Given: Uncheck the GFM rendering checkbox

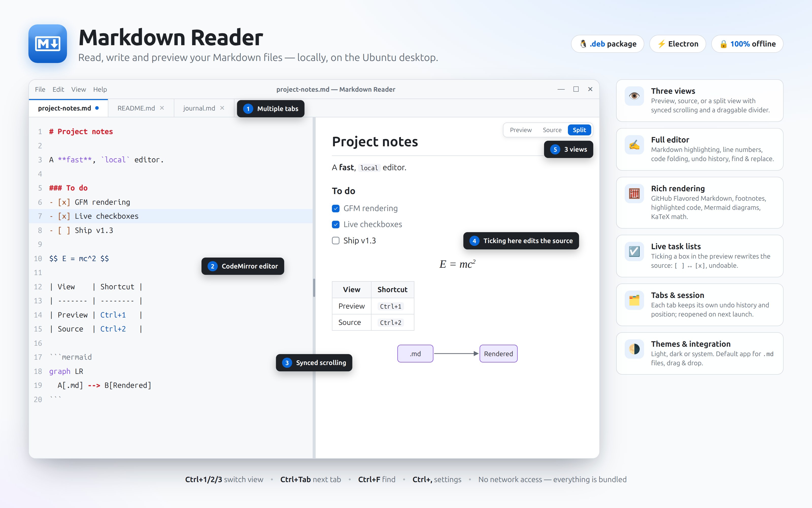Looking at the screenshot, I should click(x=335, y=208).
